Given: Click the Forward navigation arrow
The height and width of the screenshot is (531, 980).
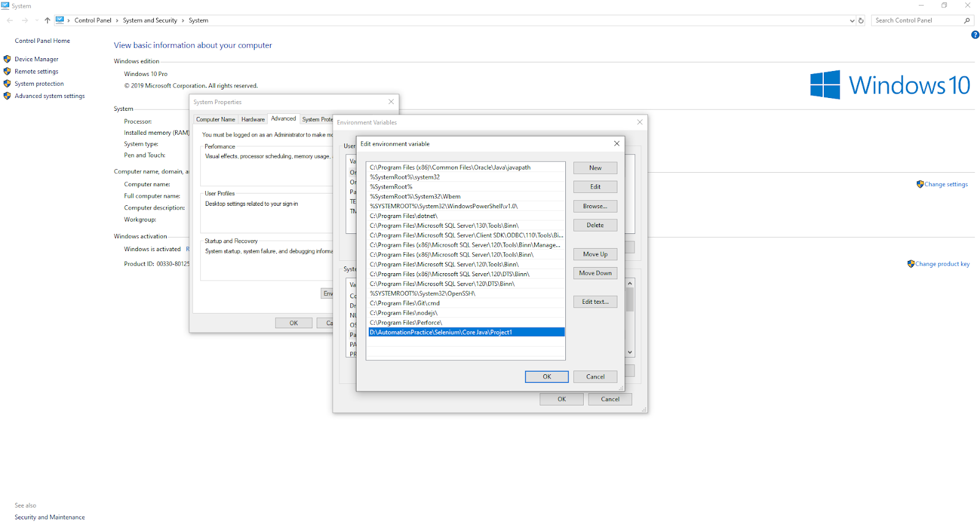Looking at the screenshot, I should (x=24, y=20).
